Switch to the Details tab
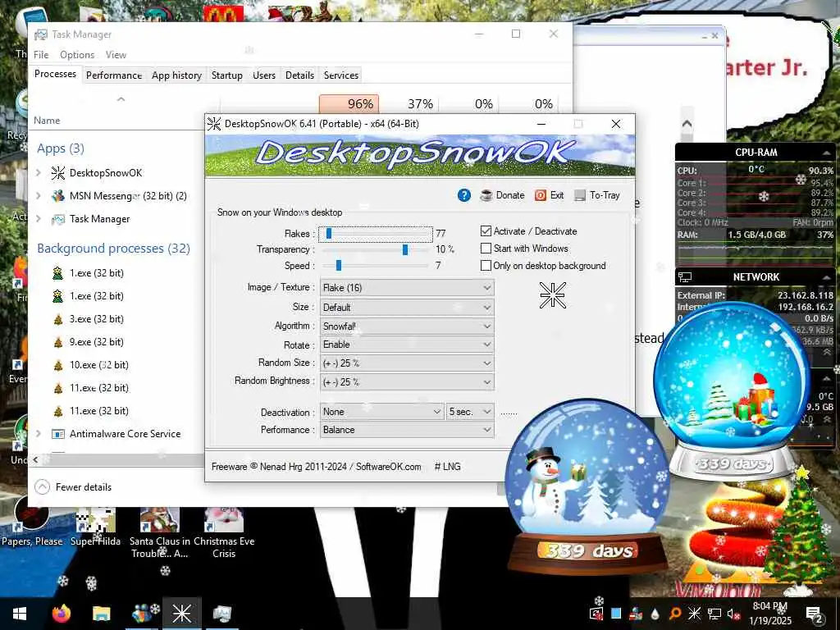 point(299,75)
